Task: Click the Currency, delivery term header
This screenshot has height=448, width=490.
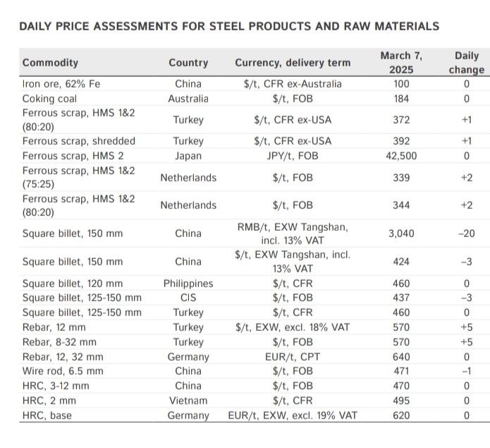Action: point(293,63)
